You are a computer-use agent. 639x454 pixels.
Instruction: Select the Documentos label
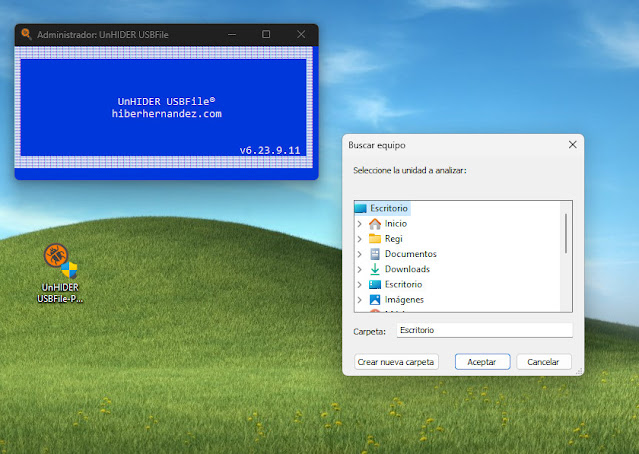point(411,254)
